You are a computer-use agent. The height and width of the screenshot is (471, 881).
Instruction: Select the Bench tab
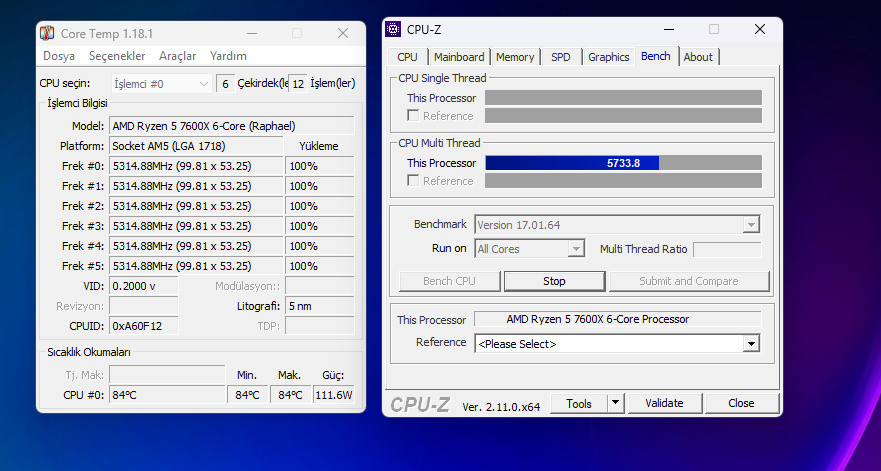[656, 56]
